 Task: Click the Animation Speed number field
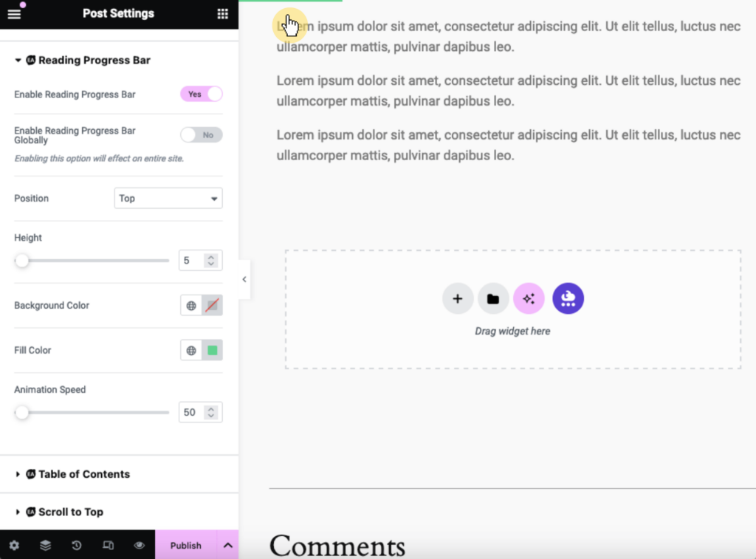201,412
